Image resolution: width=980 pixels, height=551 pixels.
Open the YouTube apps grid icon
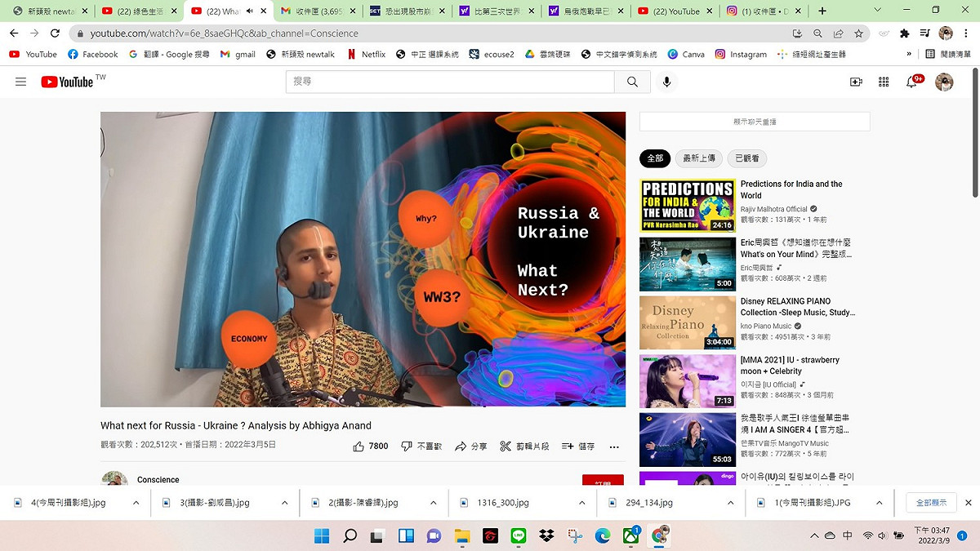tap(884, 82)
